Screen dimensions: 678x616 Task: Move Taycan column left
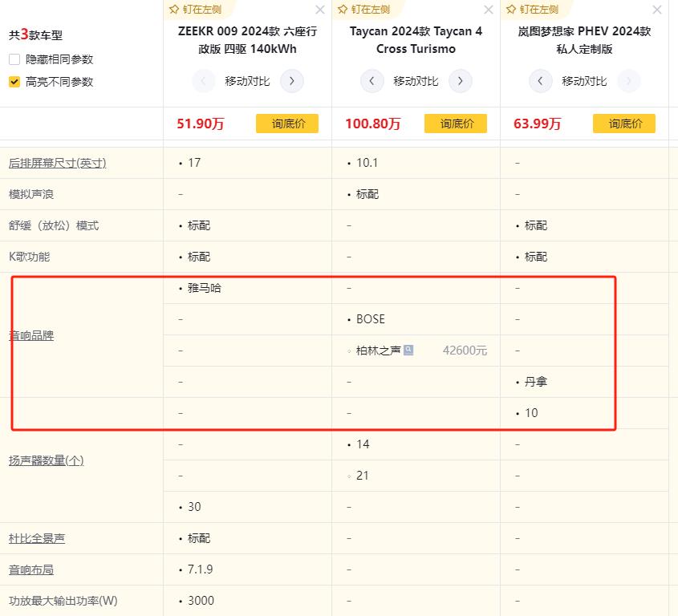coord(371,81)
